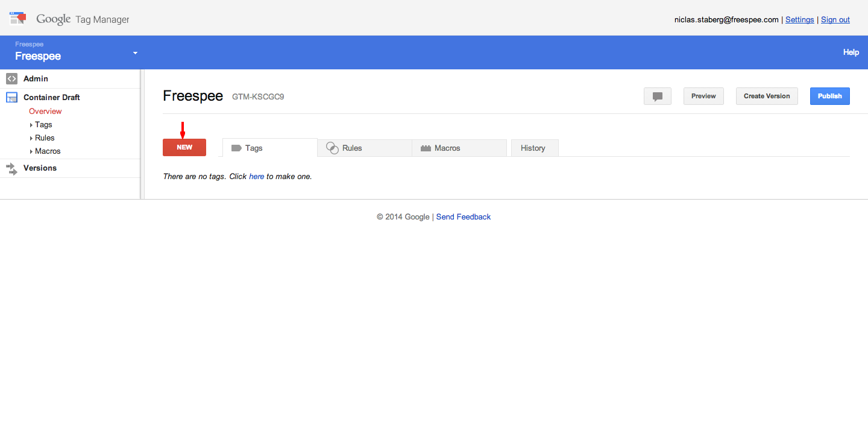Click the brick icon on Macros tab
The width and height of the screenshot is (868, 433).
426,148
